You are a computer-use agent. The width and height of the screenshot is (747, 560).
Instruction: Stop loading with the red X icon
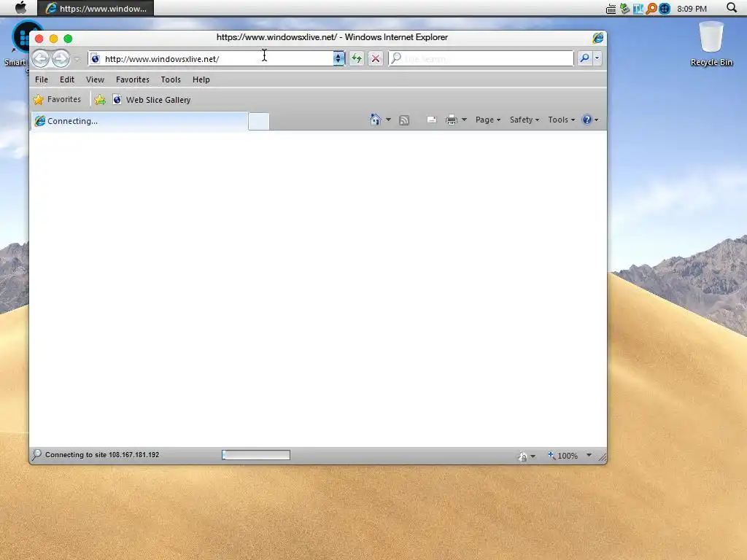click(376, 58)
